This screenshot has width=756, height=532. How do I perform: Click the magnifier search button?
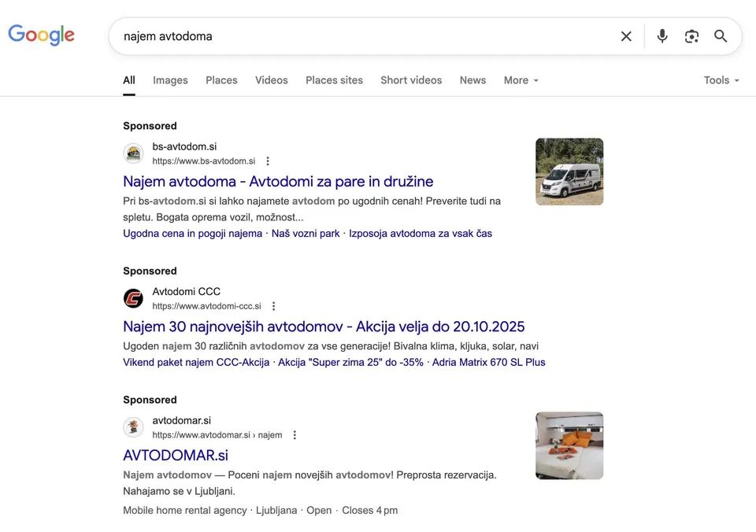[x=721, y=36]
